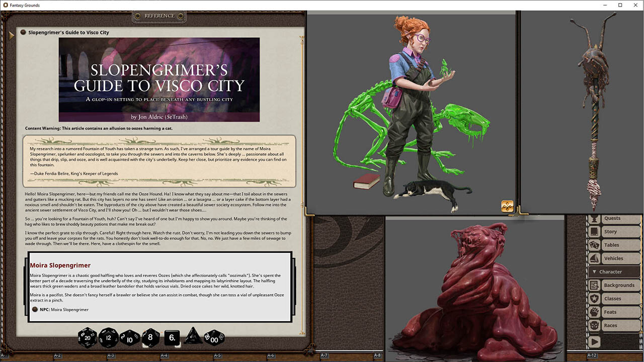
Task: Click the gold token button on Moira's image
Action: [507, 206]
